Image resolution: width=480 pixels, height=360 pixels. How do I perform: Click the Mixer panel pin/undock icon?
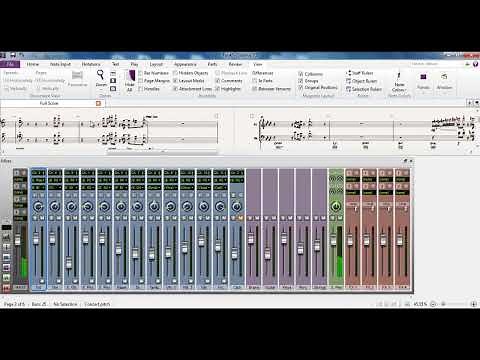coord(406,161)
